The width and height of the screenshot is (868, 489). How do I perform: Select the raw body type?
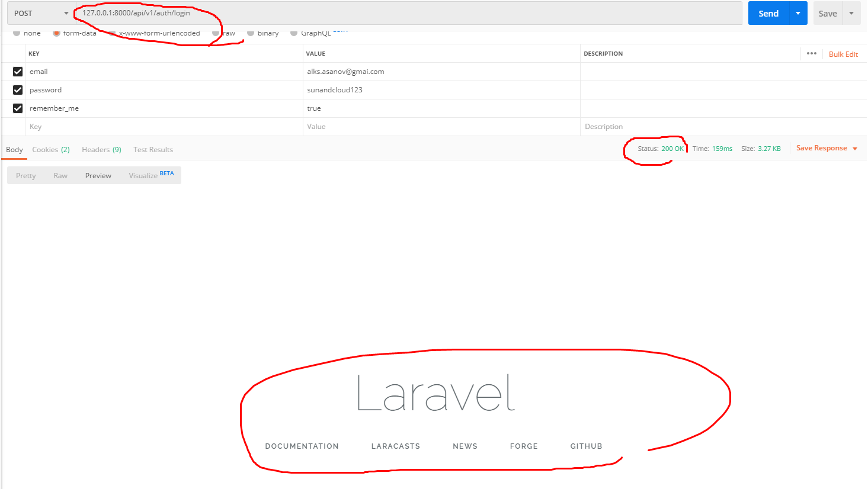click(216, 33)
